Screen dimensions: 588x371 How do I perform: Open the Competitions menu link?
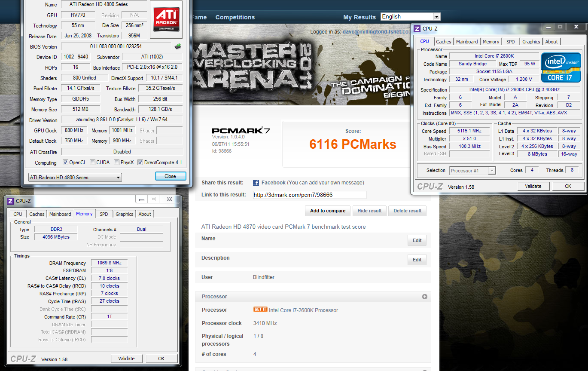point(235,17)
